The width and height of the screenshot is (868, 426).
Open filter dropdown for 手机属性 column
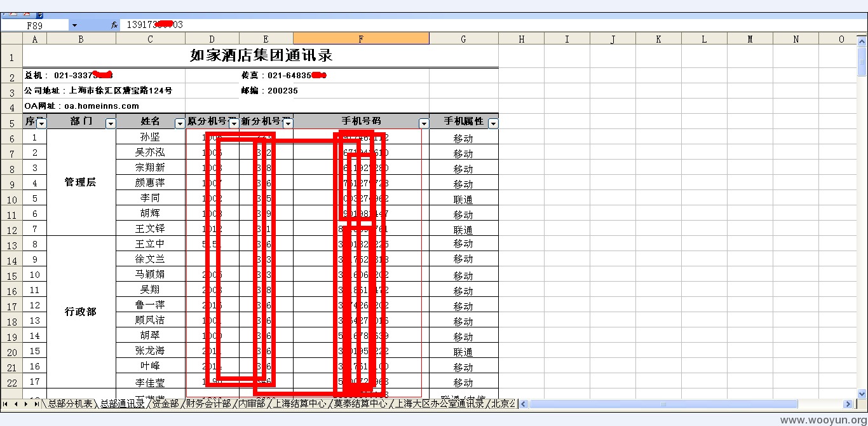pos(492,123)
